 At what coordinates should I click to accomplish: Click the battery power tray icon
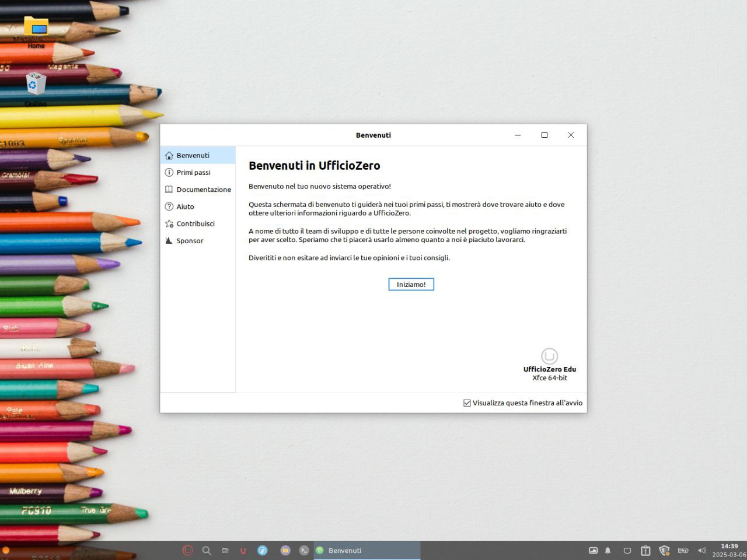tap(683, 550)
